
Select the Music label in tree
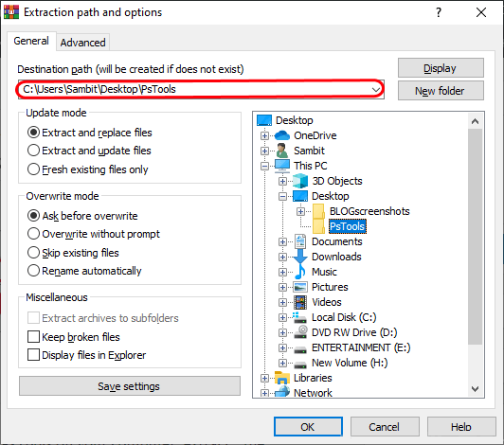(324, 272)
